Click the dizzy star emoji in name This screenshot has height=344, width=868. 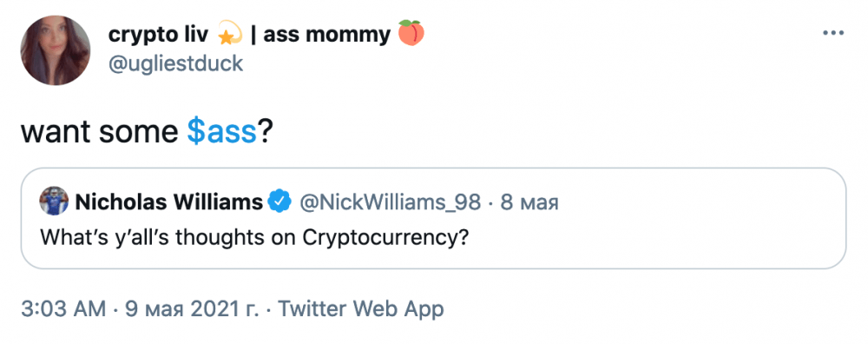tap(229, 35)
